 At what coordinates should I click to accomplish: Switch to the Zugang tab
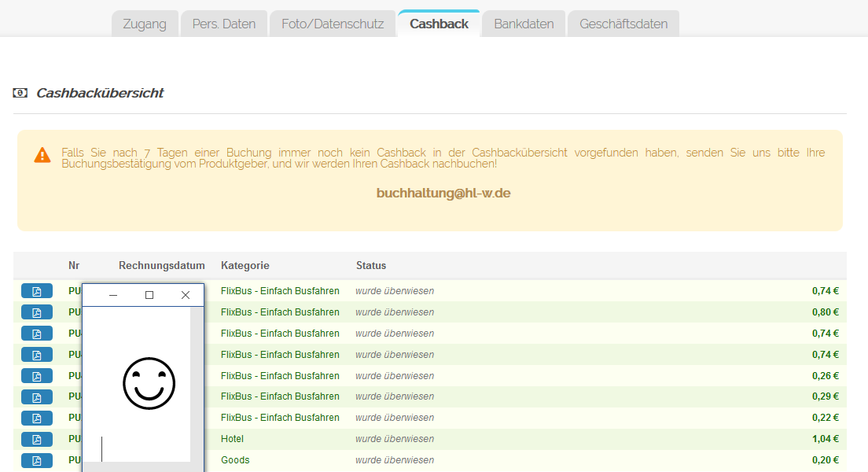145,24
